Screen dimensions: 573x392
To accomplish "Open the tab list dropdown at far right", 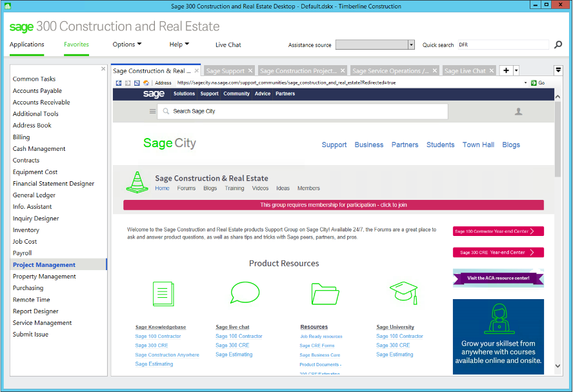I will pyautogui.click(x=558, y=70).
